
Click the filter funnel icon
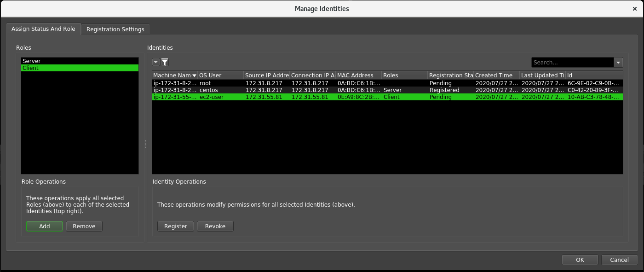tap(165, 62)
